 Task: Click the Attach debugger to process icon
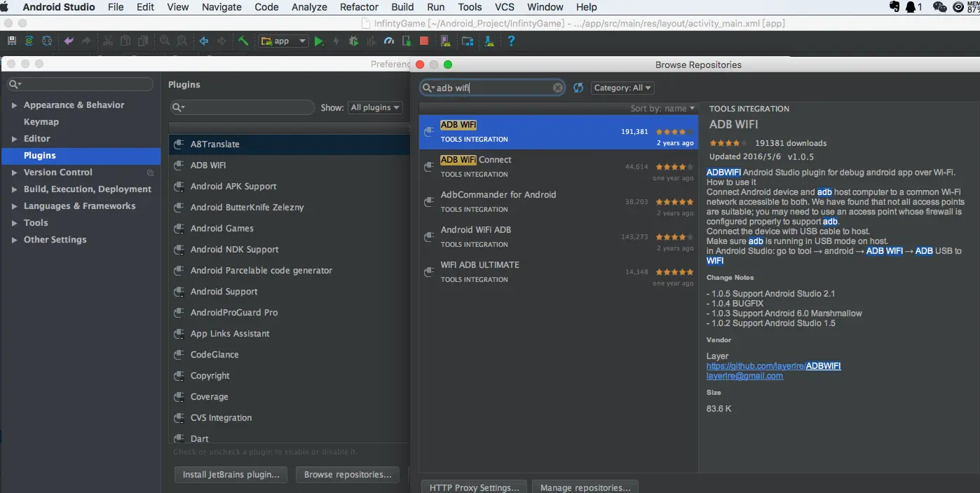point(406,41)
